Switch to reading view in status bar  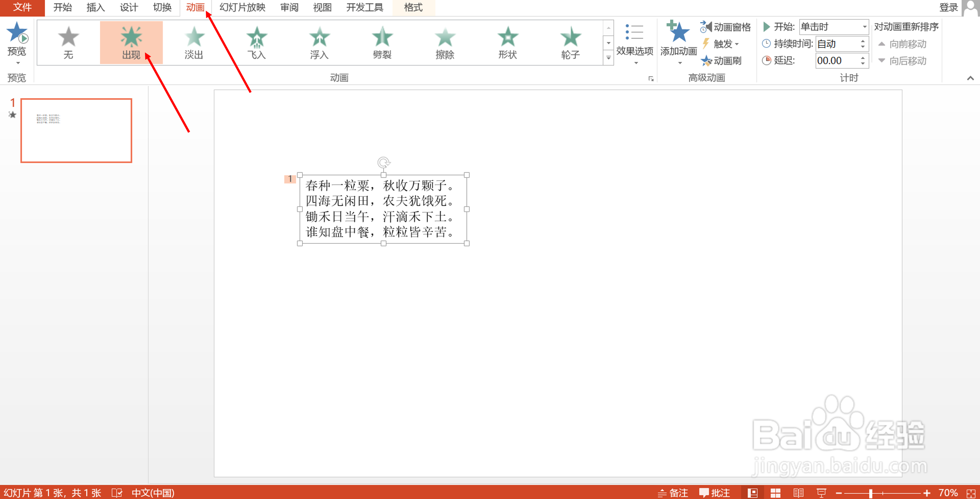(798, 493)
